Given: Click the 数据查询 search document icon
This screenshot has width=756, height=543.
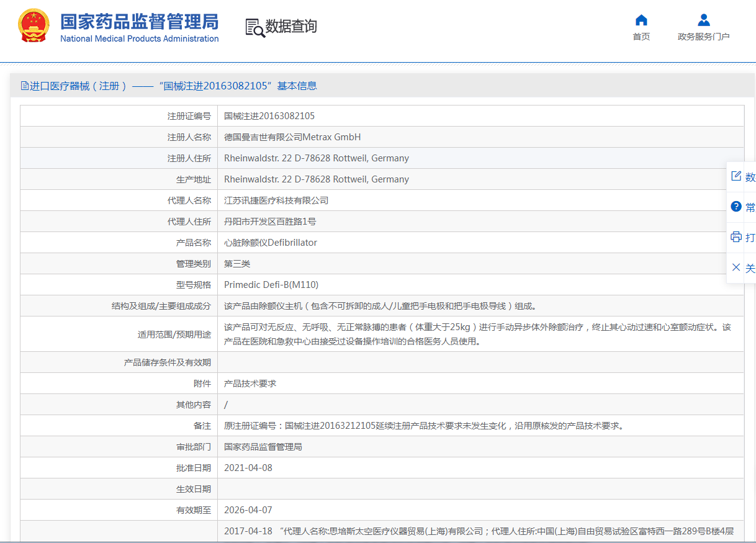Looking at the screenshot, I should pyautogui.click(x=255, y=28).
